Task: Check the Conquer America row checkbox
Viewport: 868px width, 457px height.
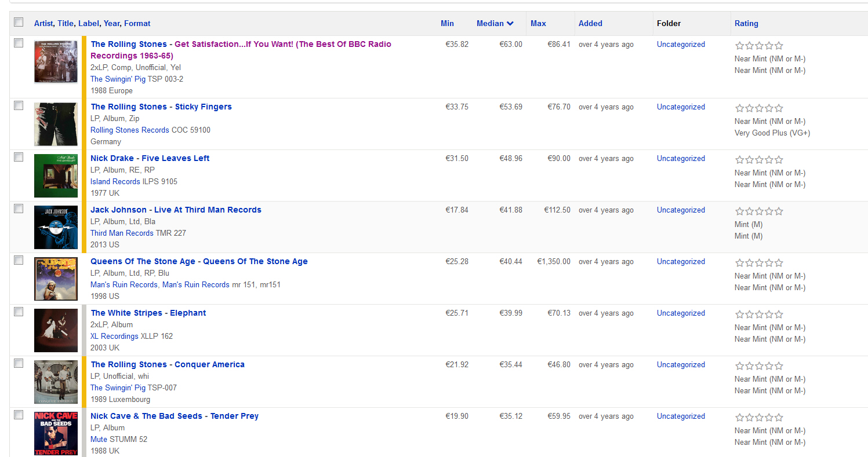Action: tap(19, 363)
